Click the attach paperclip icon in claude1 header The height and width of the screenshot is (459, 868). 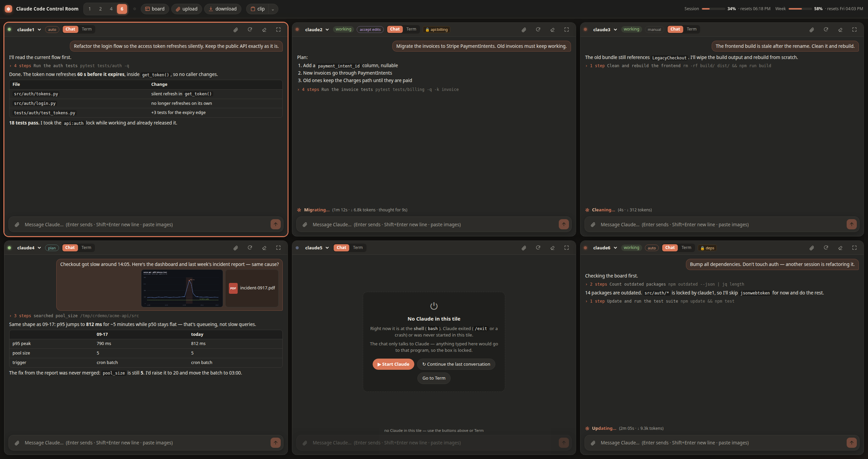(x=236, y=30)
